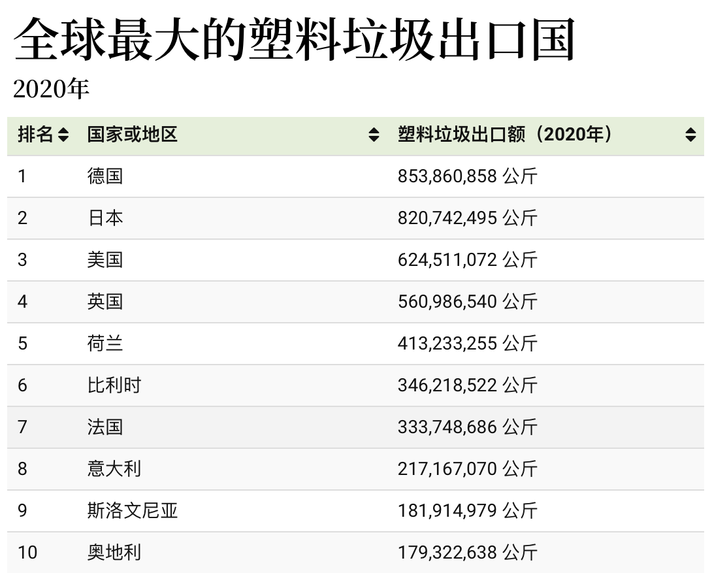This screenshot has height=588, width=712.
Task: Click the value 853,860,858 公斤
Action: [x=467, y=176]
